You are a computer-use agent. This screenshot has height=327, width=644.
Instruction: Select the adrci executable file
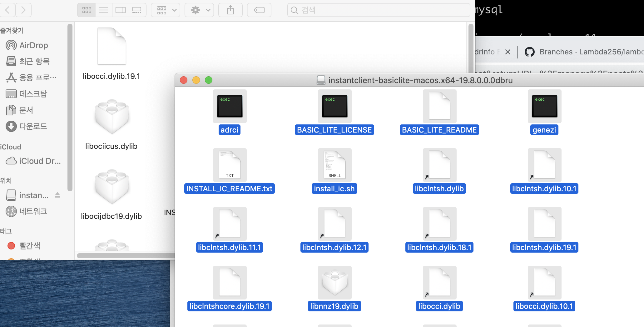click(x=230, y=112)
